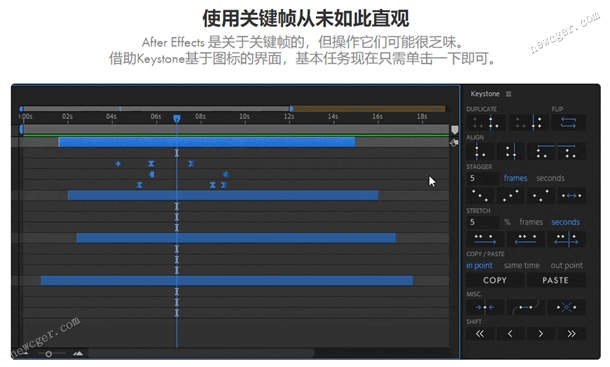Click Stretch keyframes to right icon
This screenshot has height=367, width=610.
pos(485,239)
